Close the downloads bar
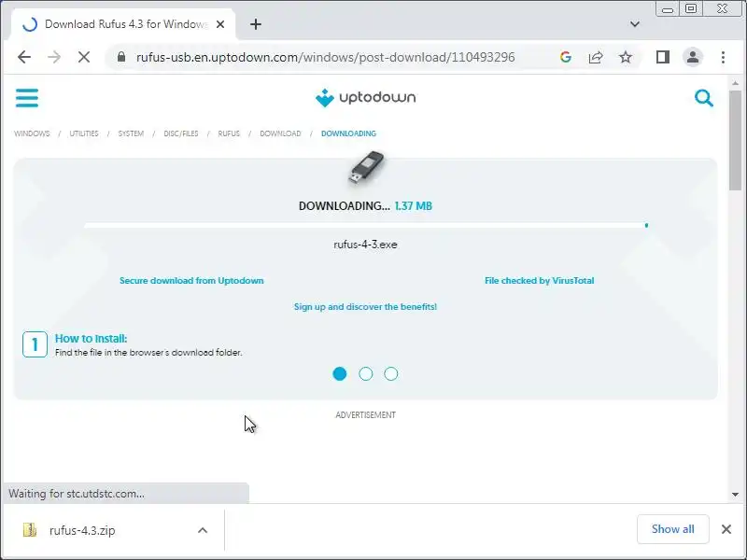 [726, 529]
